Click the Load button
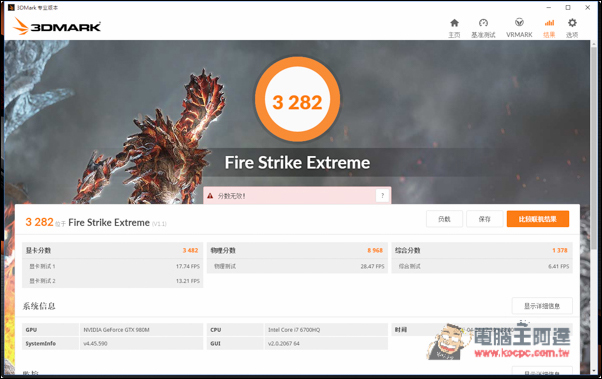This screenshot has height=379, width=602. 444,219
